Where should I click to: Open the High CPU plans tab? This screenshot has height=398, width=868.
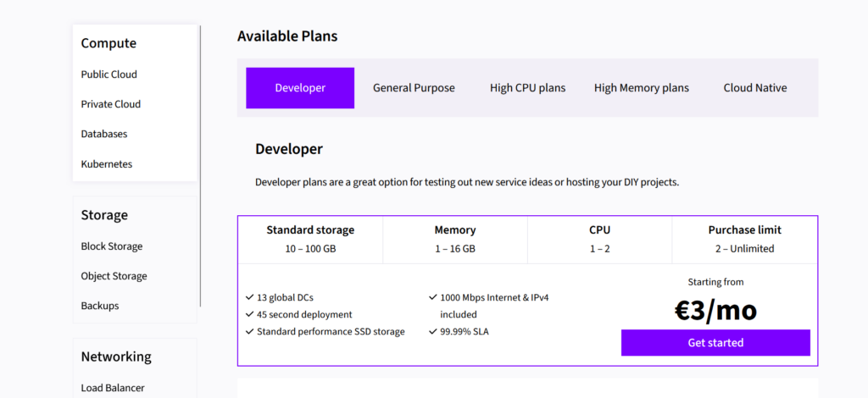(527, 88)
